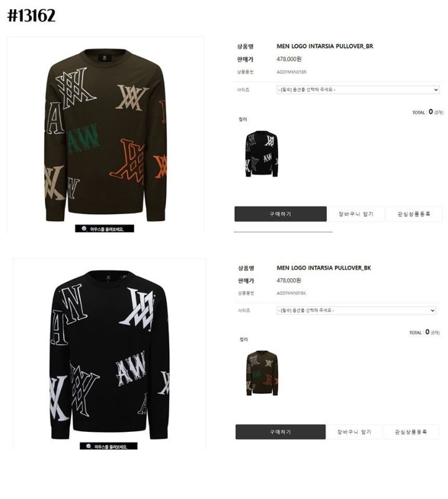Image resolution: width=448 pixels, height=499 pixels.
Task: Click the magnifier icon under the black pullover
Action: tap(88, 446)
